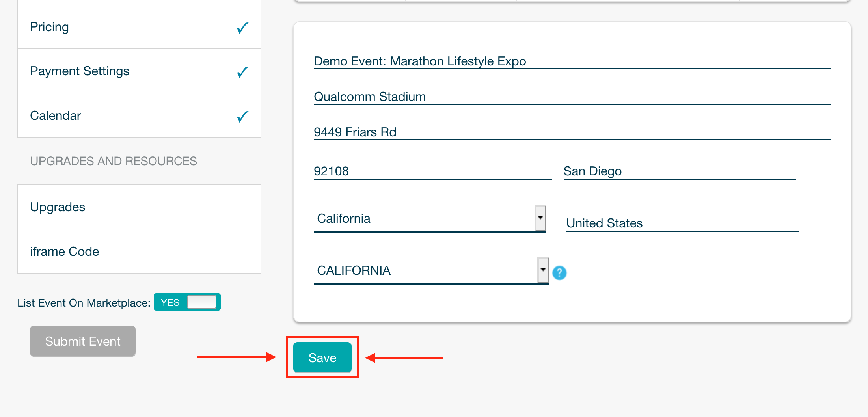
Task: Click the Calendar checkmark icon
Action: 242,117
